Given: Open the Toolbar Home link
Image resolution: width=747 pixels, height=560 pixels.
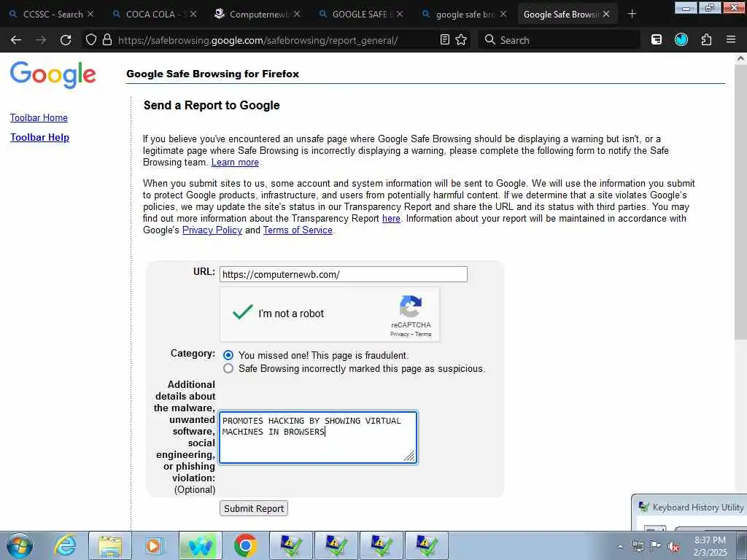Looking at the screenshot, I should (x=39, y=117).
